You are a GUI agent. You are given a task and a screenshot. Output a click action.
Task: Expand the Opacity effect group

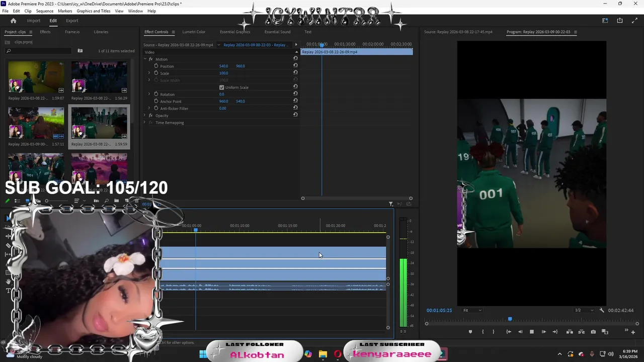coord(145,116)
